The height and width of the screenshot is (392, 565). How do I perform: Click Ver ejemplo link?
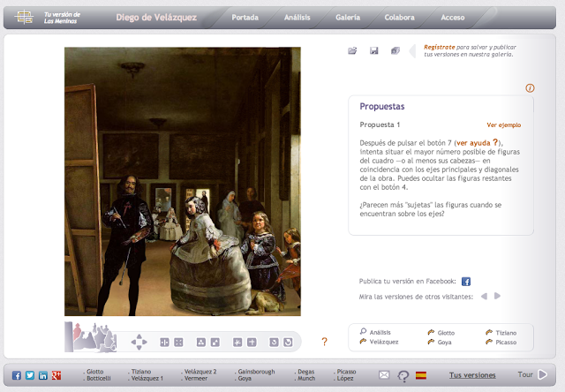tap(504, 125)
